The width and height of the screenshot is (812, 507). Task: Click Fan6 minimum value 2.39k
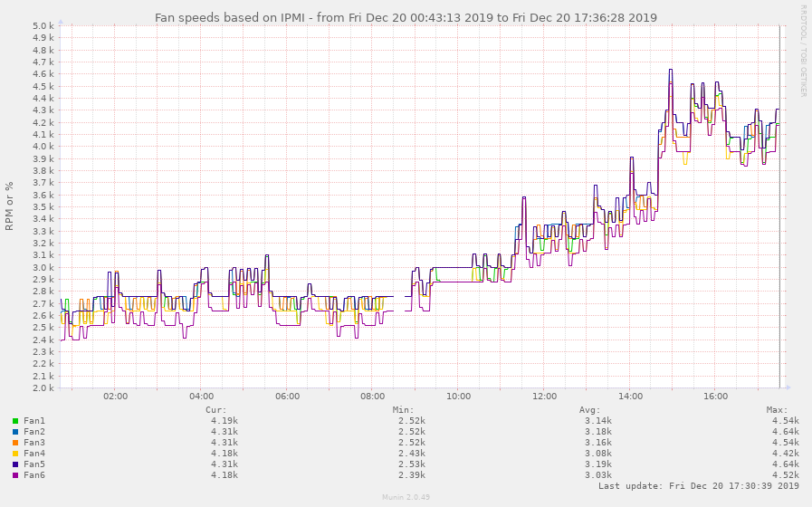click(x=412, y=475)
